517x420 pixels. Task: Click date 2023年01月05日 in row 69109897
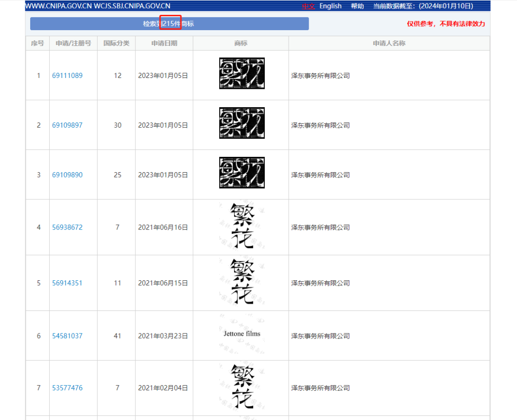coord(163,125)
